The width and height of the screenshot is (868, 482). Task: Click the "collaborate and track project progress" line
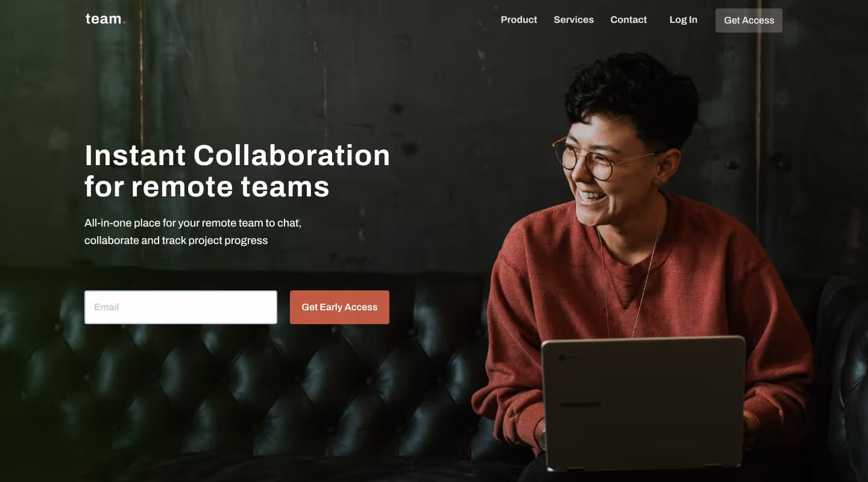tap(176, 240)
